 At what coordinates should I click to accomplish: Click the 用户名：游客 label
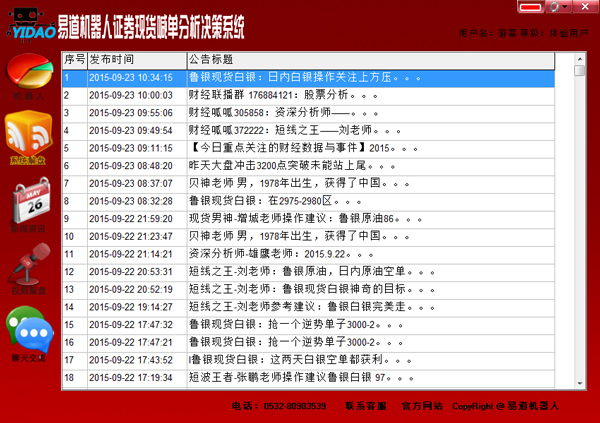tap(488, 33)
